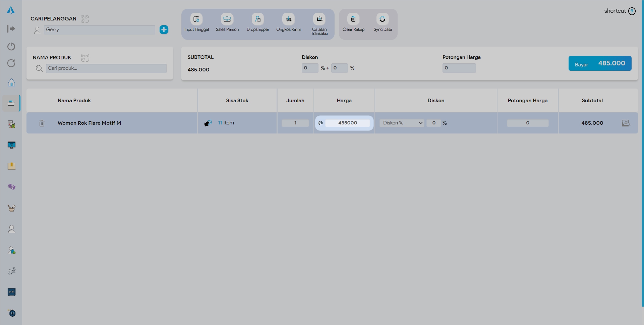This screenshot has width=644, height=325.
Task: Open the shortcut help icon
Action: [632, 11]
